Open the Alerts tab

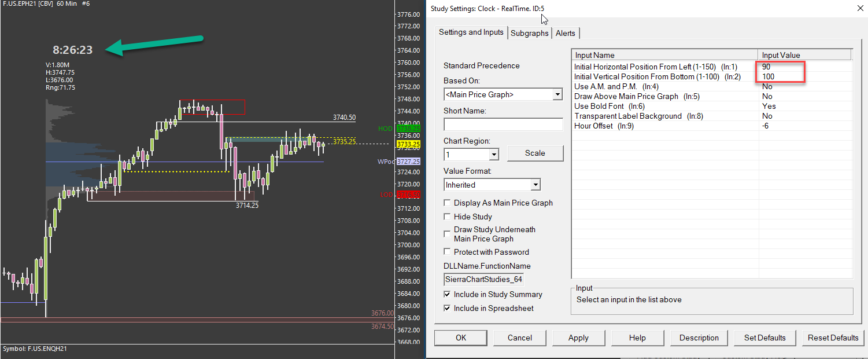566,33
